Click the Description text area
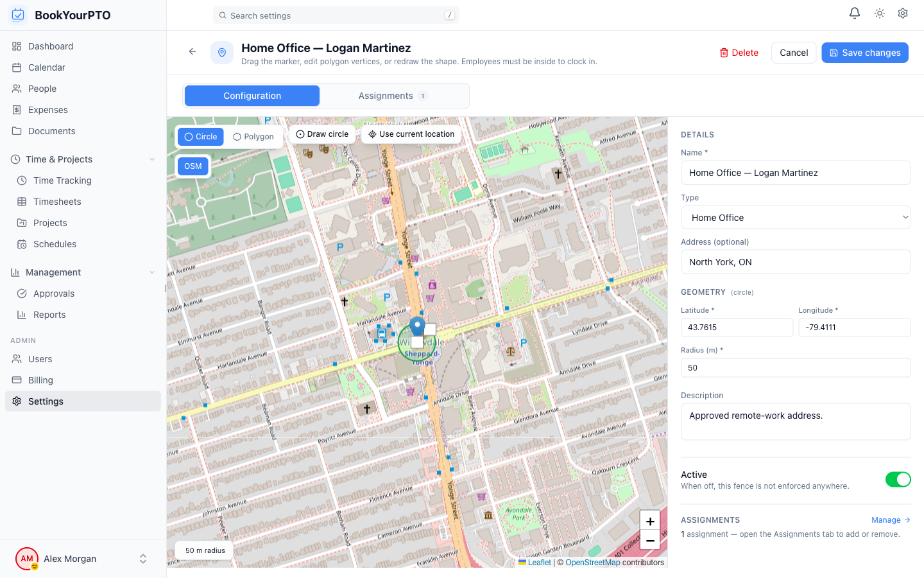 pos(796,422)
